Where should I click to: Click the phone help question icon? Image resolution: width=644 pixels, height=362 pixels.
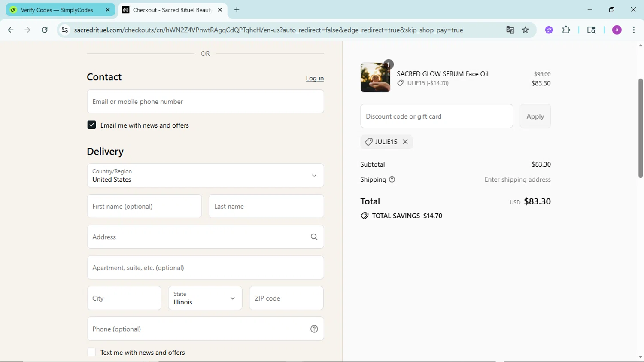(x=314, y=329)
